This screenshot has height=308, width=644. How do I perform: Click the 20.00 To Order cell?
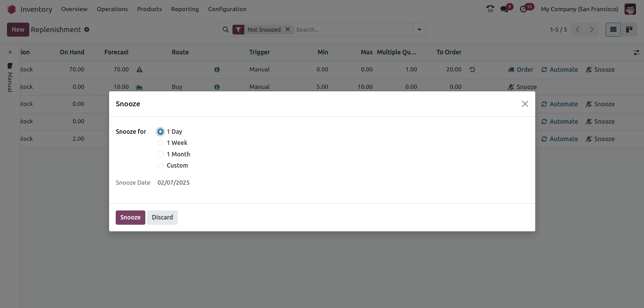[x=454, y=70]
